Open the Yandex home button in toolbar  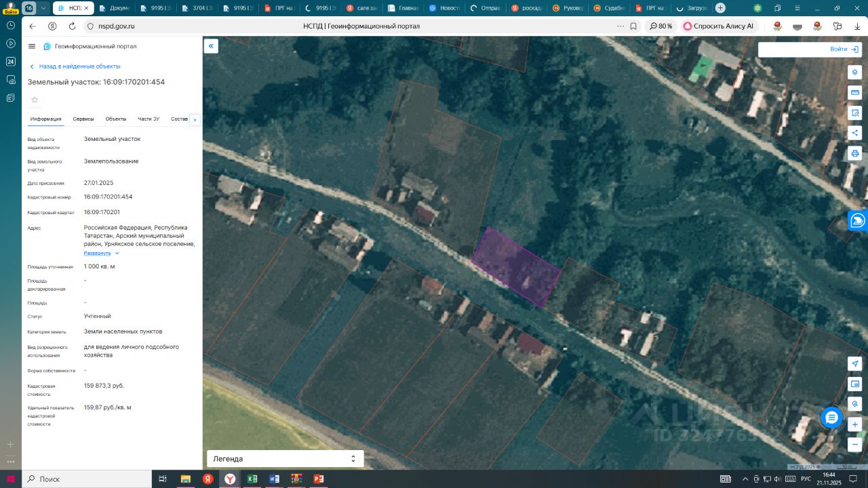(52, 26)
